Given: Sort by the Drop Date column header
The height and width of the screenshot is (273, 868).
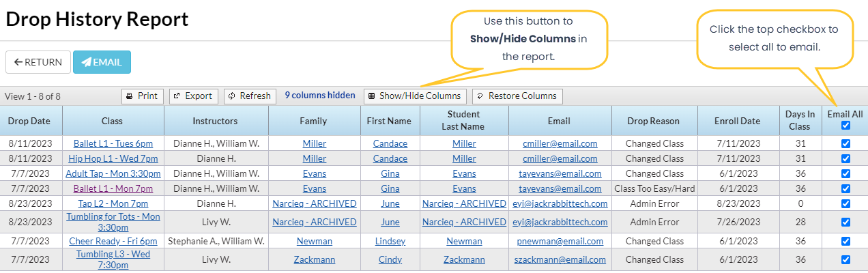Looking at the screenshot, I should [x=29, y=121].
